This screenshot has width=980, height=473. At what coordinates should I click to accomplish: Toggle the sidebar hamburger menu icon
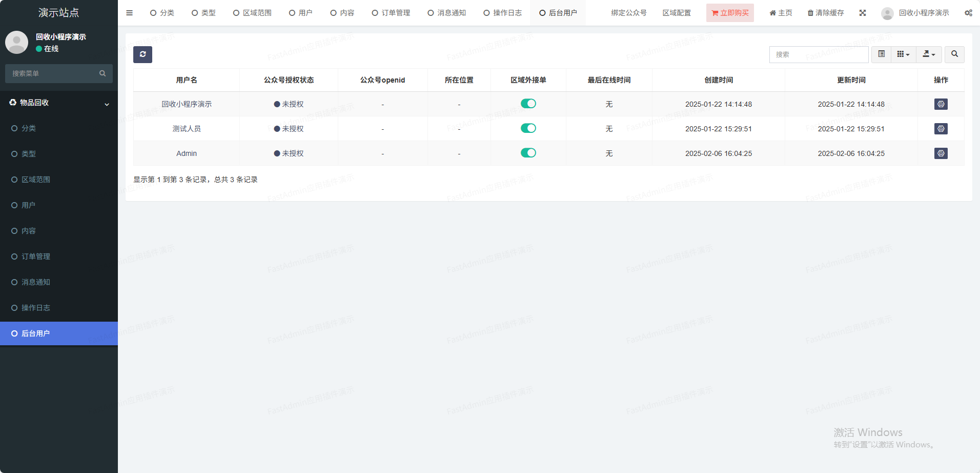[129, 13]
